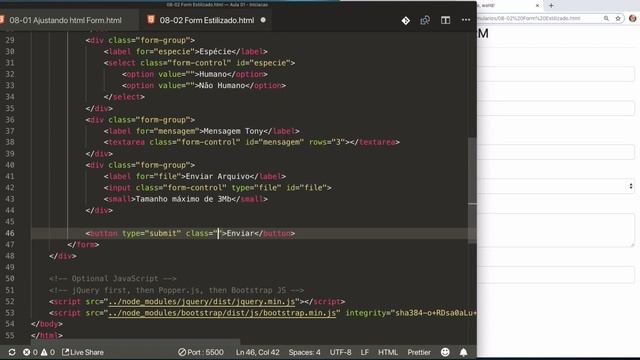Image resolution: width=640 pixels, height=360 pixels.
Task: Bookmark page with star icon in browser
Action: click(618, 18)
